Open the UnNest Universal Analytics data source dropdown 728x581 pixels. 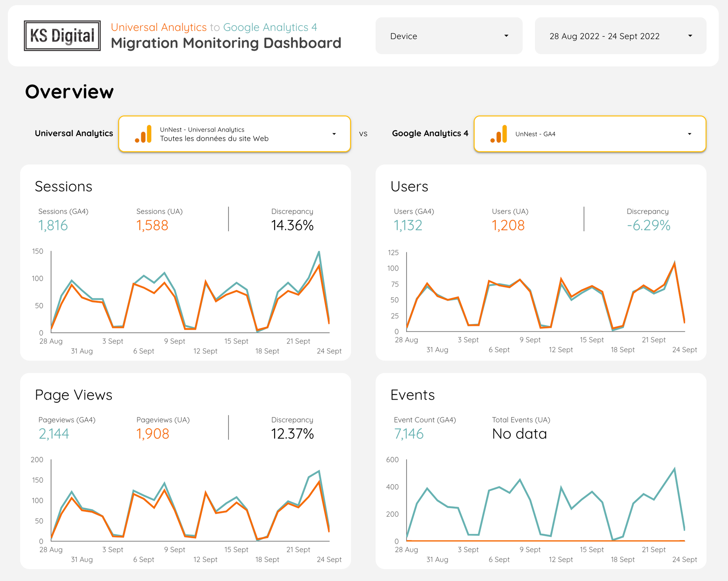(235, 134)
